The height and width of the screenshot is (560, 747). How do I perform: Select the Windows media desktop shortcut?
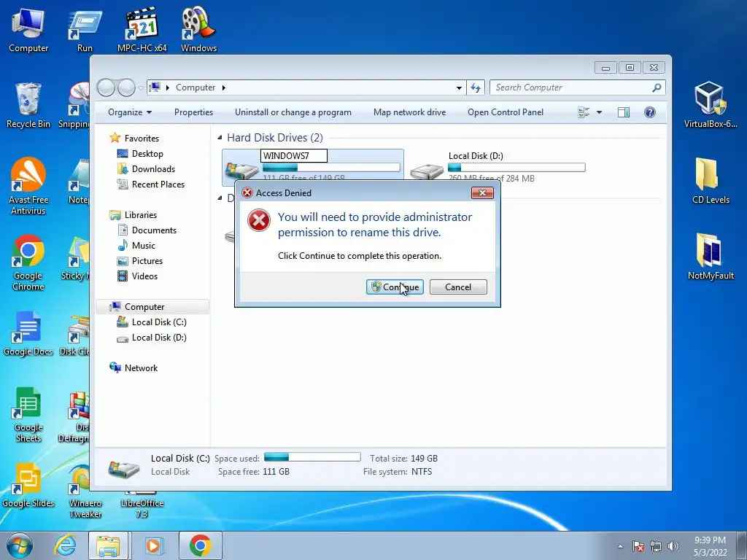[x=198, y=29]
